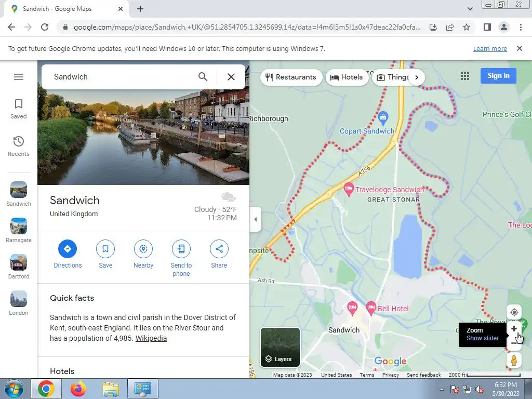Open Street View Pegman
The width and height of the screenshot is (532, 399).
[x=514, y=360]
